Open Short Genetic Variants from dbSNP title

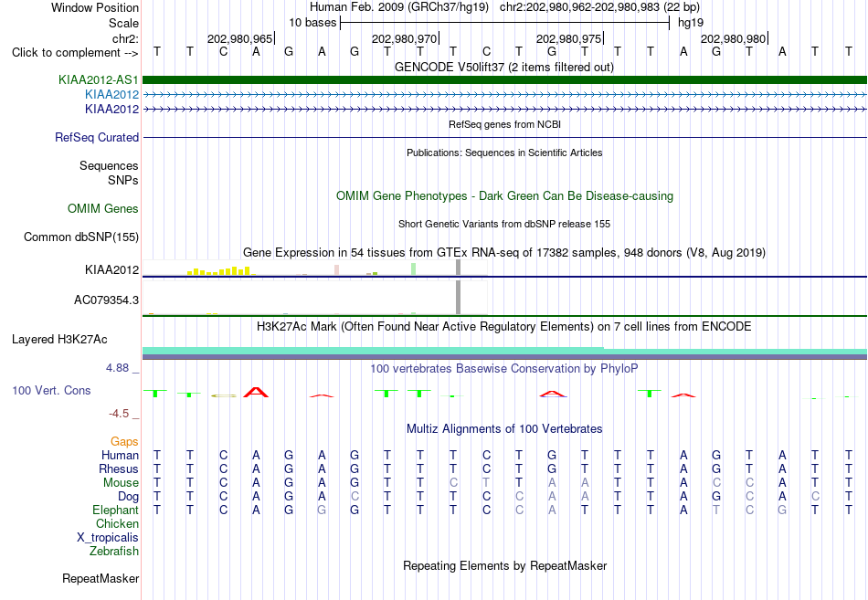[x=504, y=224]
